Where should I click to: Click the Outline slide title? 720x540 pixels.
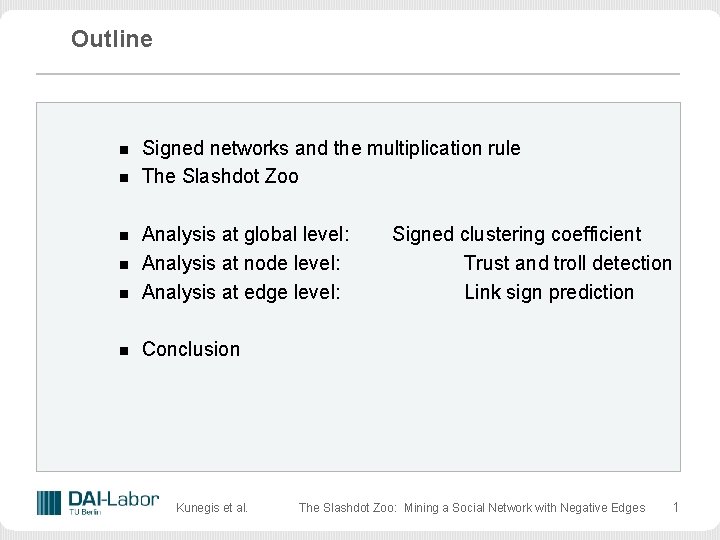(x=112, y=39)
